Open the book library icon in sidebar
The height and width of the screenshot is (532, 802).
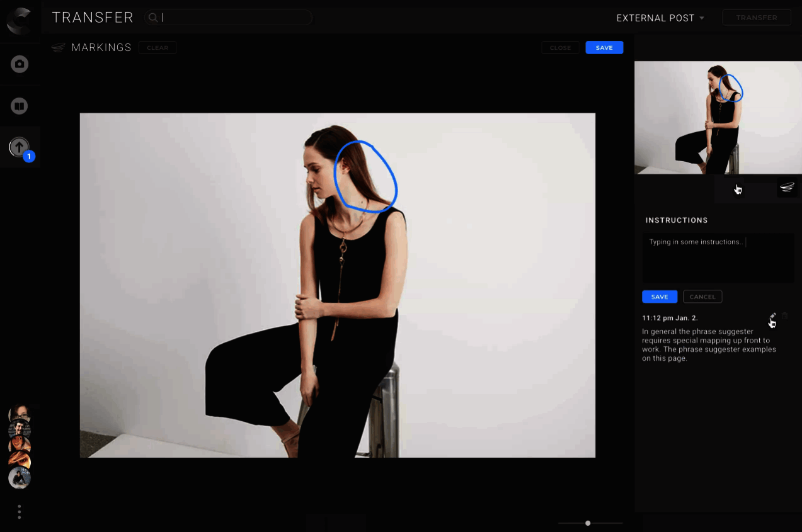point(20,106)
